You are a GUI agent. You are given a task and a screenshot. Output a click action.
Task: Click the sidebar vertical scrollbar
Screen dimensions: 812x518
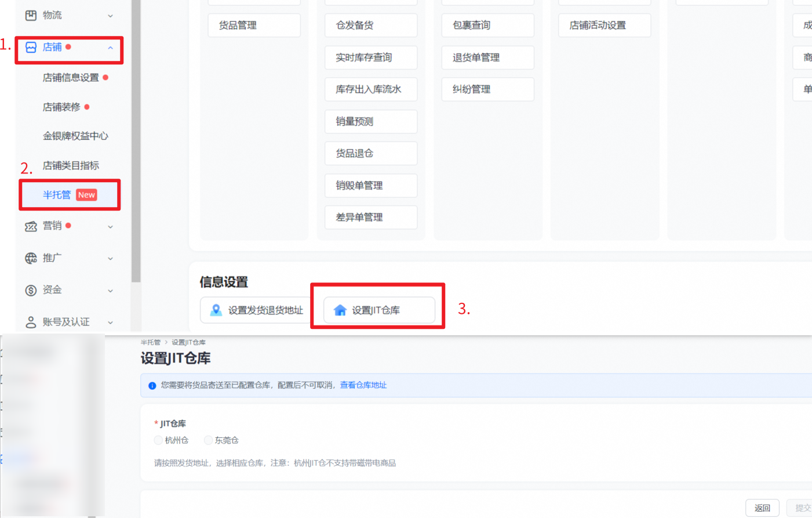click(x=136, y=141)
